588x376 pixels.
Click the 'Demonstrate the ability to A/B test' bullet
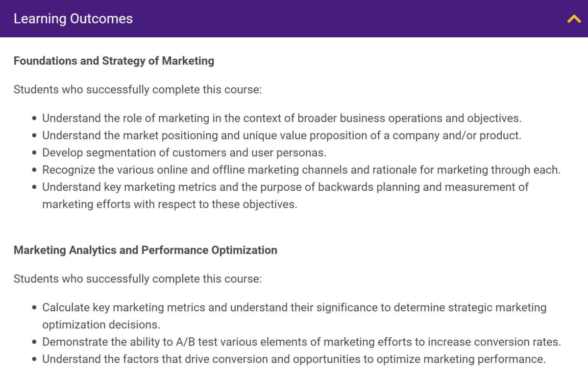301,342
